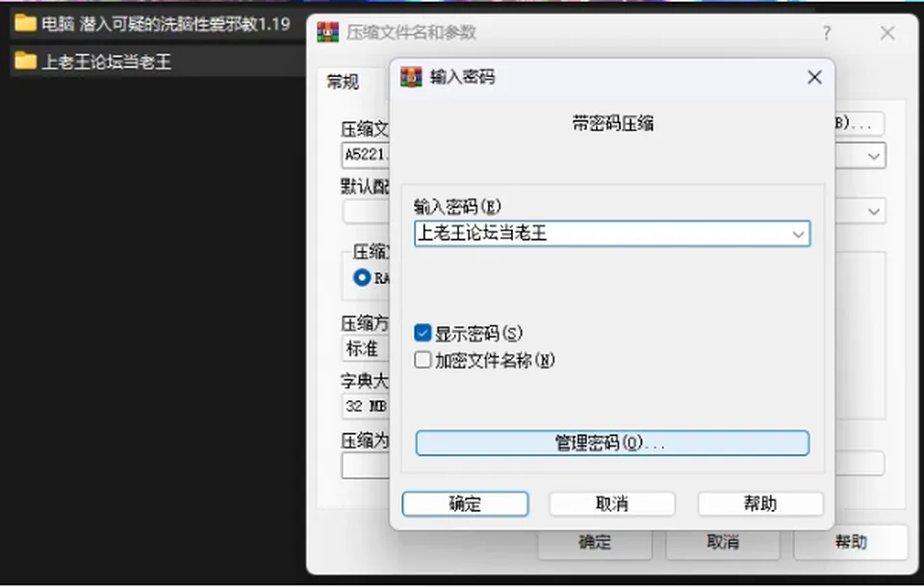The image size is (924, 587).
Task: Close the 压缩文件名和参数 window
Action: click(887, 33)
